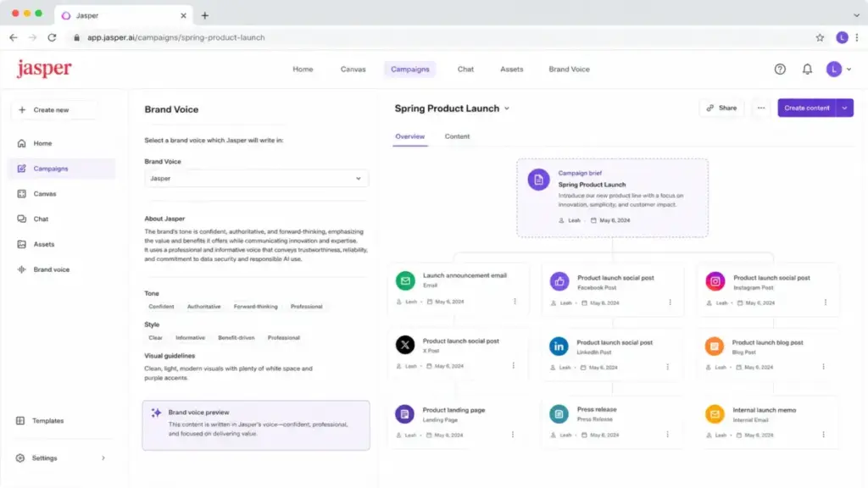Open the Campaign brief card

tap(612, 197)
